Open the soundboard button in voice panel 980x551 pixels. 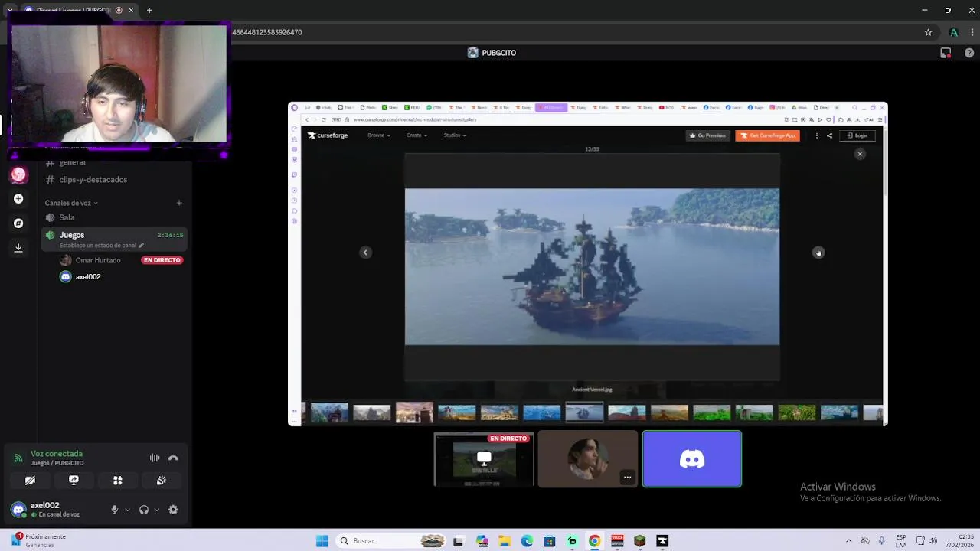coord(162,481)
